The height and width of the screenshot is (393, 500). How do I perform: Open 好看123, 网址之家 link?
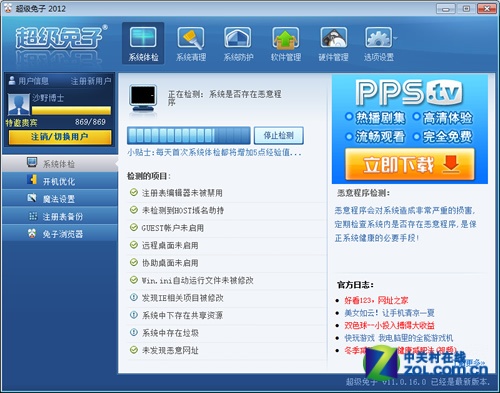[x=376, y=300]
